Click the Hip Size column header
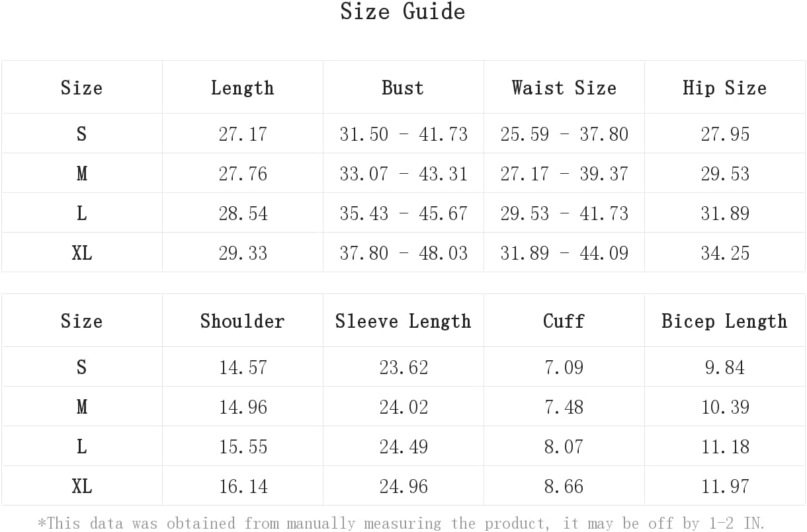This screenshot has height=532, width=807. pyautogui.click(x=724, y=88)
